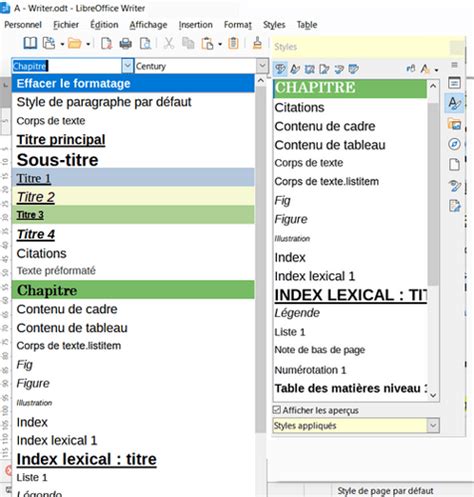The width and height of the screenshot is (474, 497).
Task: Open the Styles deck in sidebar
Action: coord(454,103)
